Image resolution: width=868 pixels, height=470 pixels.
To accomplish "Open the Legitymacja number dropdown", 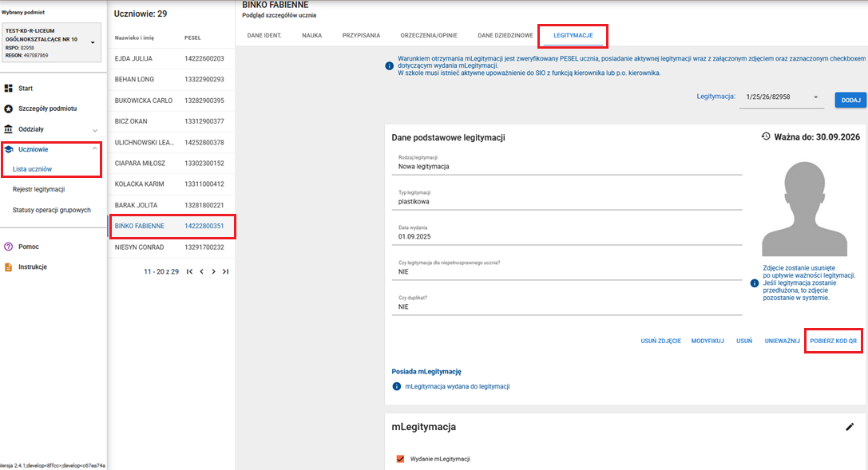I will click(x=816, y=97).
